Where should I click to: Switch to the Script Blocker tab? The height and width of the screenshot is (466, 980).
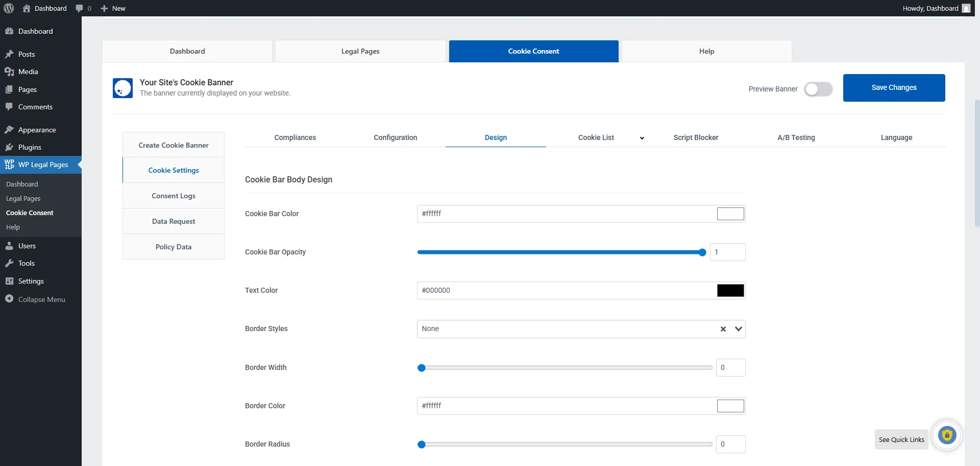point(695,137)
